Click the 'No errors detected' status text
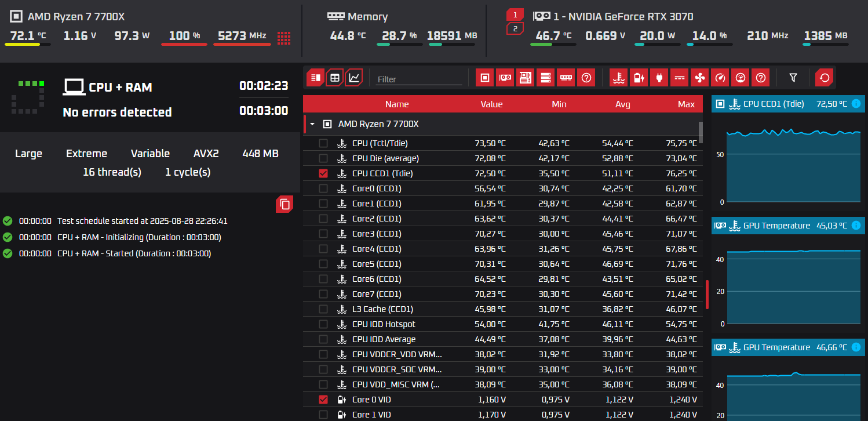Image resolution: width=868 pixels, height=421 pixels. click(x=117, y=112)
